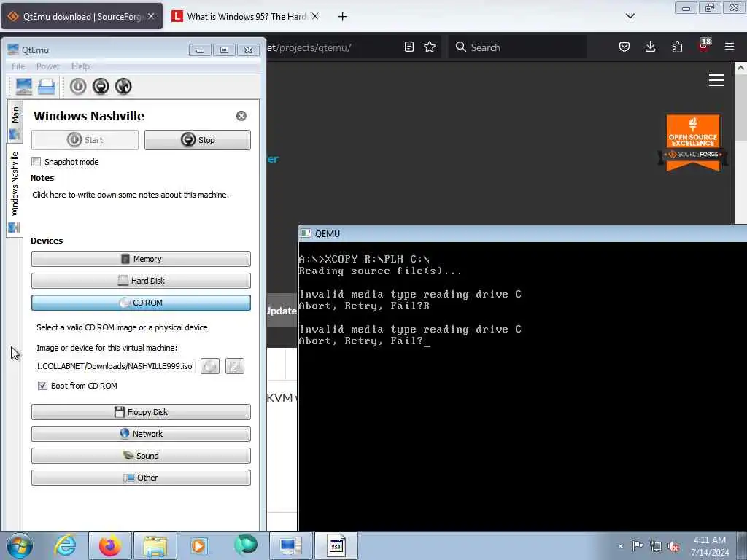The height and width of the screenshot is (560, 747).
Task: Click the notes text to write machine notes
Action: tap(131, 195)
